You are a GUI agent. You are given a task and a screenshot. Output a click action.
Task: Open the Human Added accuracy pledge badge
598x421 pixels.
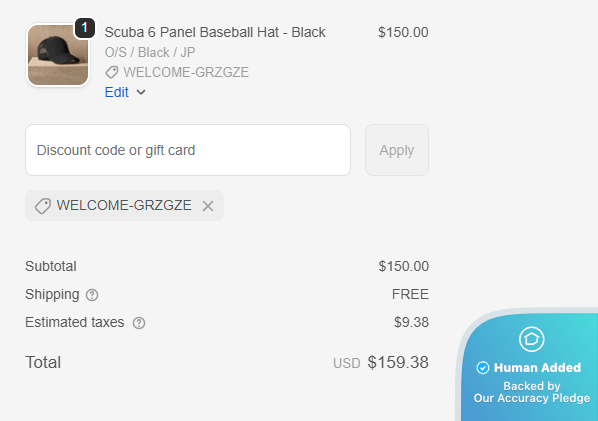pyautogui.click(x=530, y=366)
